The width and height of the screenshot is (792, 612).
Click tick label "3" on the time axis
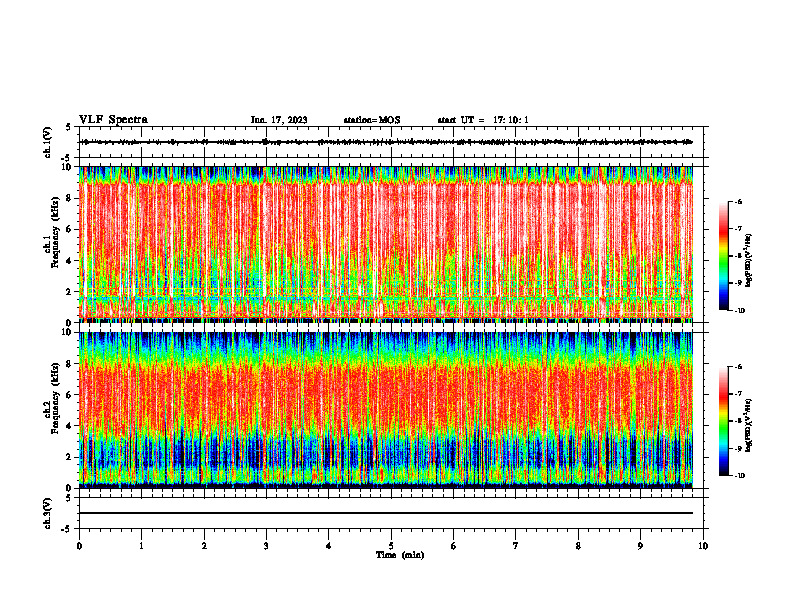[266, 546]
